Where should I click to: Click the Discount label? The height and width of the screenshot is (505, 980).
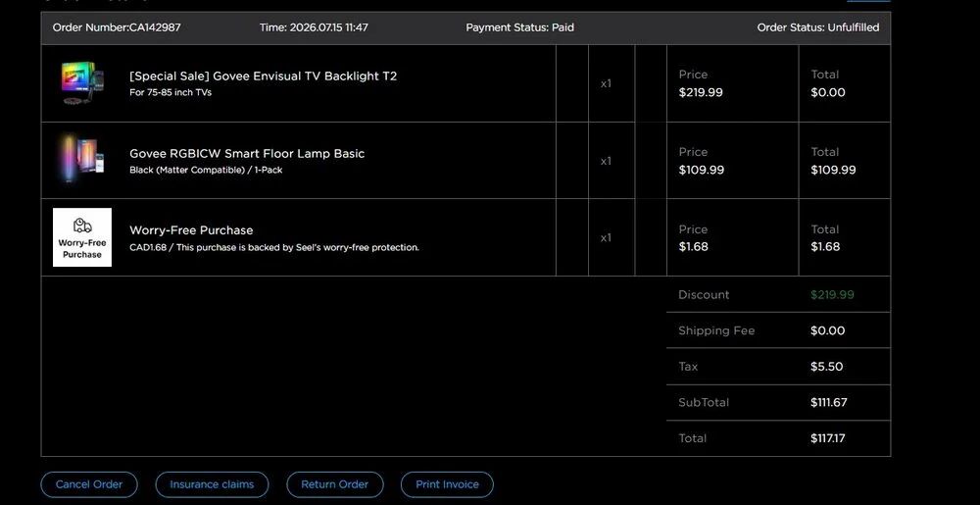pos(704,295)
